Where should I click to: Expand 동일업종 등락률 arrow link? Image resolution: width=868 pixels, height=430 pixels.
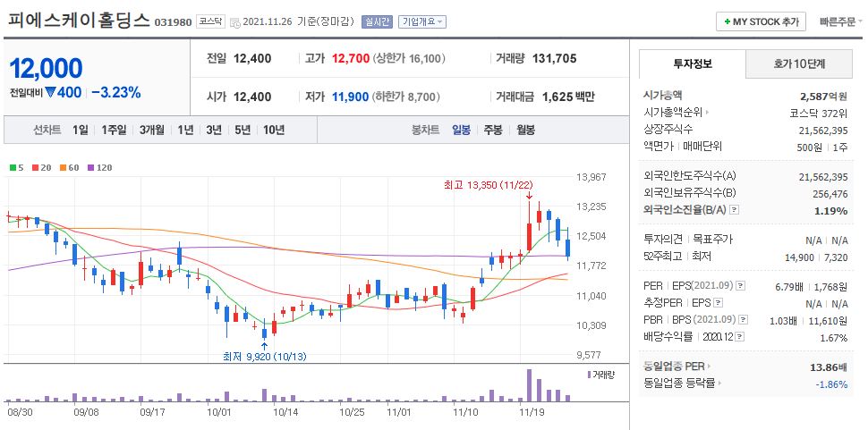click(x=720, y=383)
